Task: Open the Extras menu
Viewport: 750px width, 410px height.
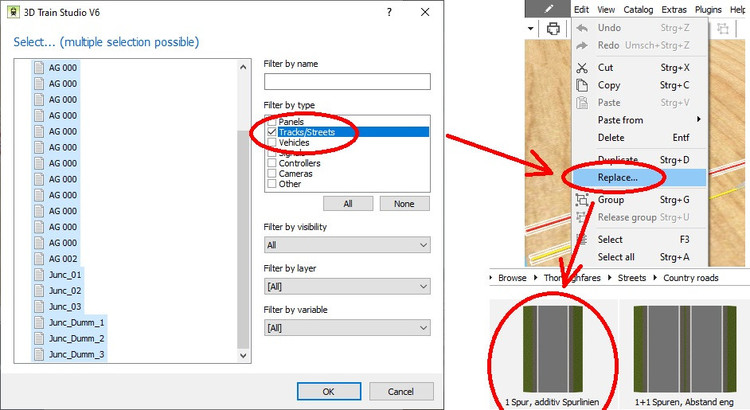Action: click(674, 10)
